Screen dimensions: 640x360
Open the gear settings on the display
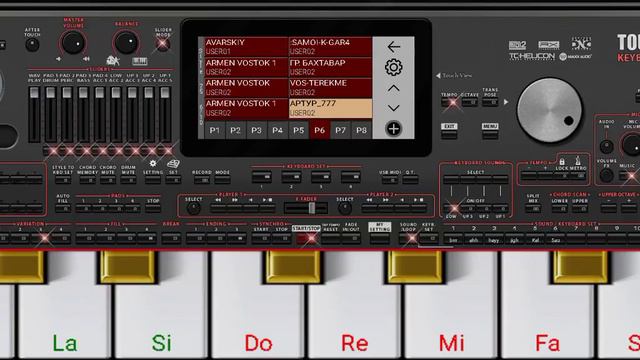coord(393,67)
